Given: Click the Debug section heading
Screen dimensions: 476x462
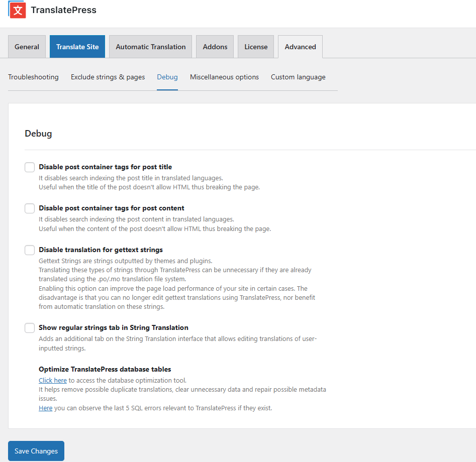Looking at the screenshot, I should (x=38, y=134).
